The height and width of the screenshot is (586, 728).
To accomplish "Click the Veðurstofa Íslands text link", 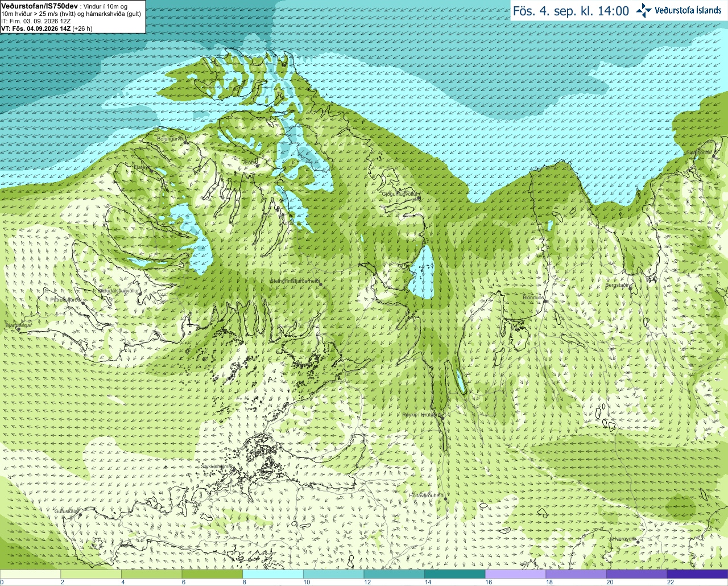I will click(x=688, y=10).
